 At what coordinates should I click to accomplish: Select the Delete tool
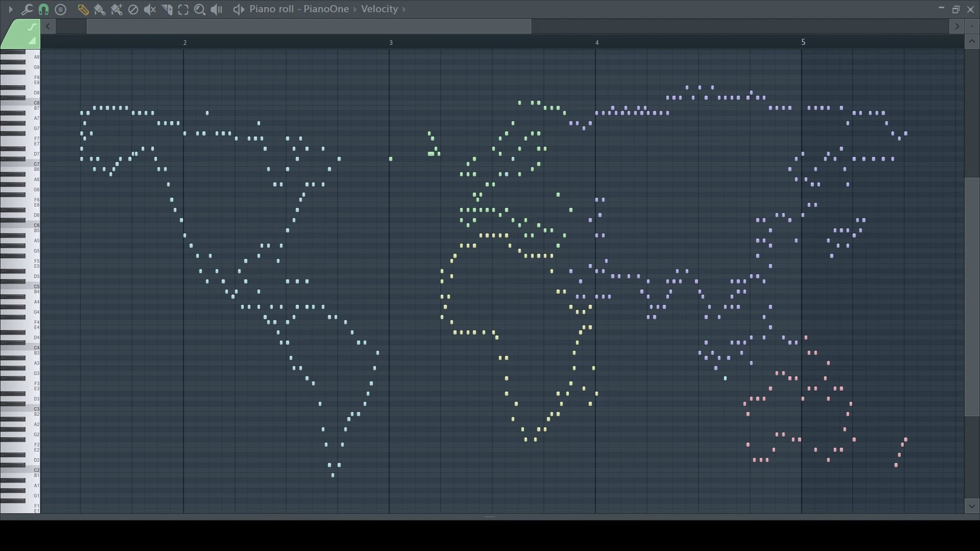click(133, 9)
